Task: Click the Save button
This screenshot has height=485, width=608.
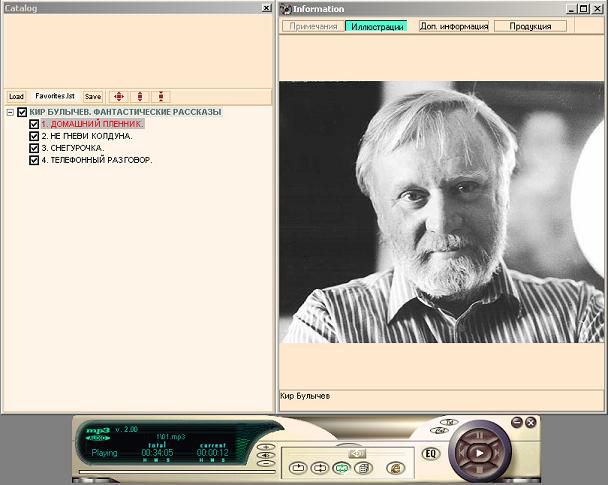Action: (x=92, y=96)
